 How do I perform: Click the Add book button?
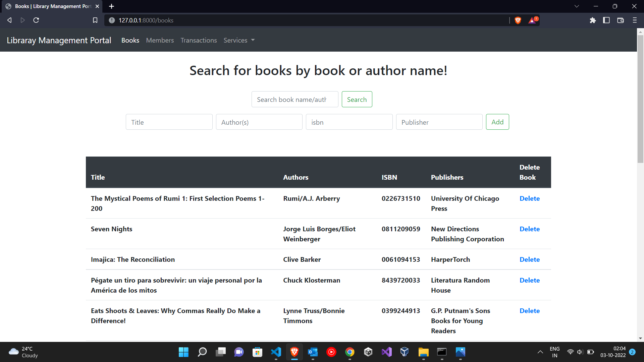point(497,122)
